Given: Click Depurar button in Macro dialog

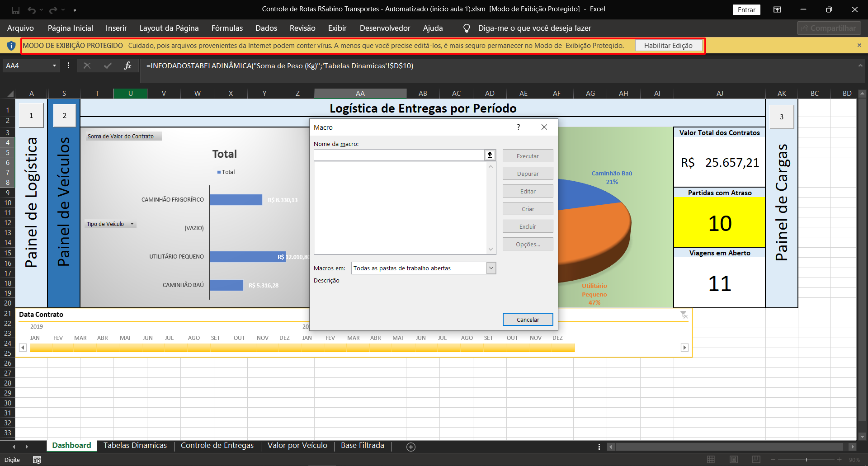Looking at the screenshot, I should tap(528, 174).
